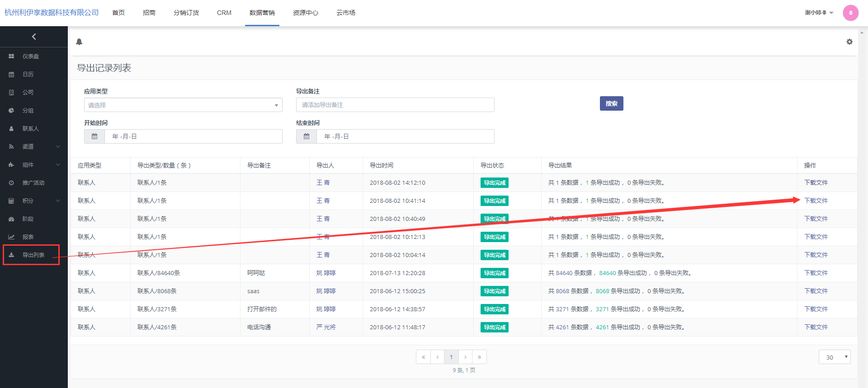Open page size dropdown showing 30
The height and width of the screenshot is (388, 868).
pyautogui.click(x=834, y=357)
